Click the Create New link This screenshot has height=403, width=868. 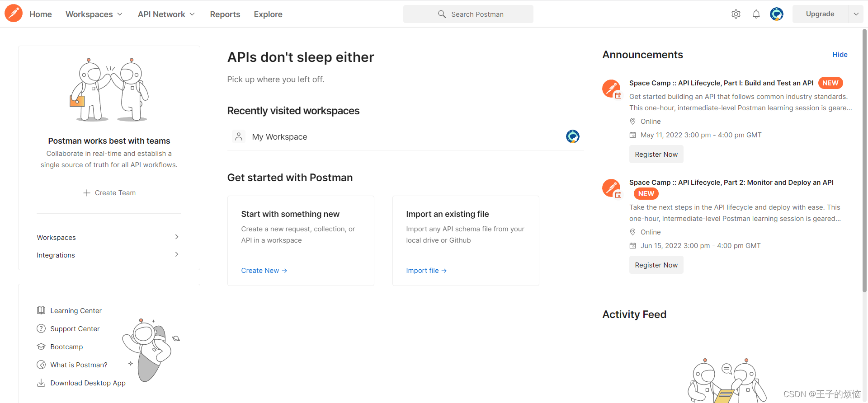(x=264, y=270)
